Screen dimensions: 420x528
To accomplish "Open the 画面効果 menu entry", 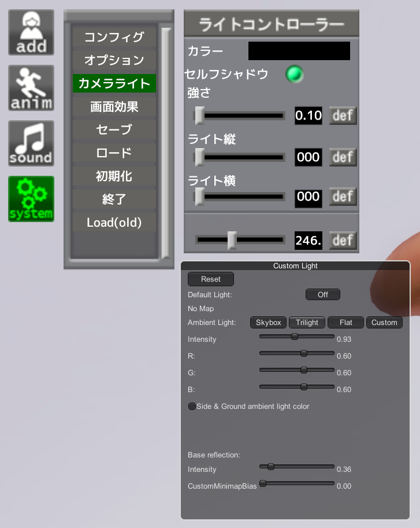I will 114,107.
